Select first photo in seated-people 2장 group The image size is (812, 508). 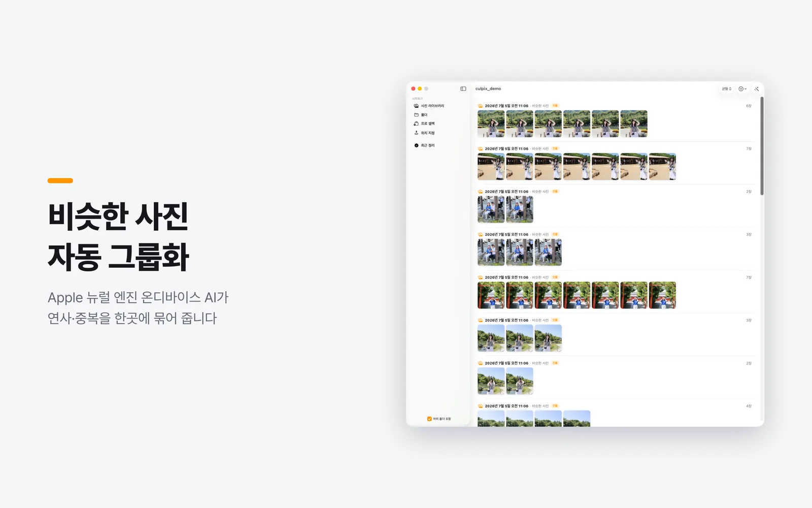[491, 210]
